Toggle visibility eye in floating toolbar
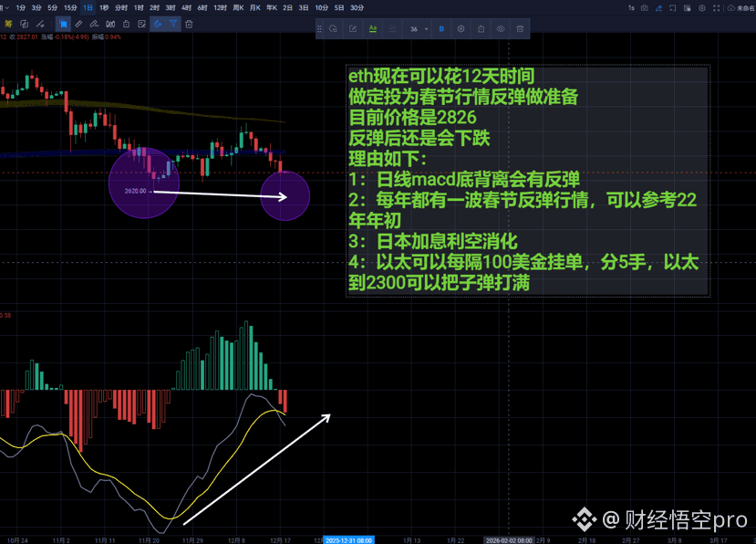 tap(501, 29)
